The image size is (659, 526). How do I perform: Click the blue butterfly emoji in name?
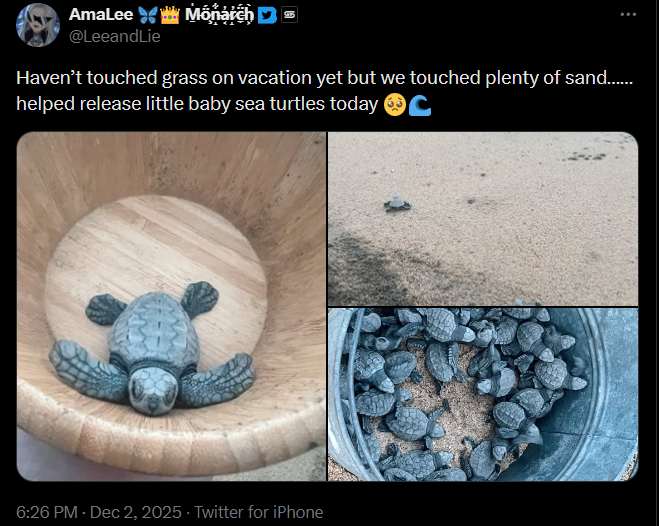(147, 15)
